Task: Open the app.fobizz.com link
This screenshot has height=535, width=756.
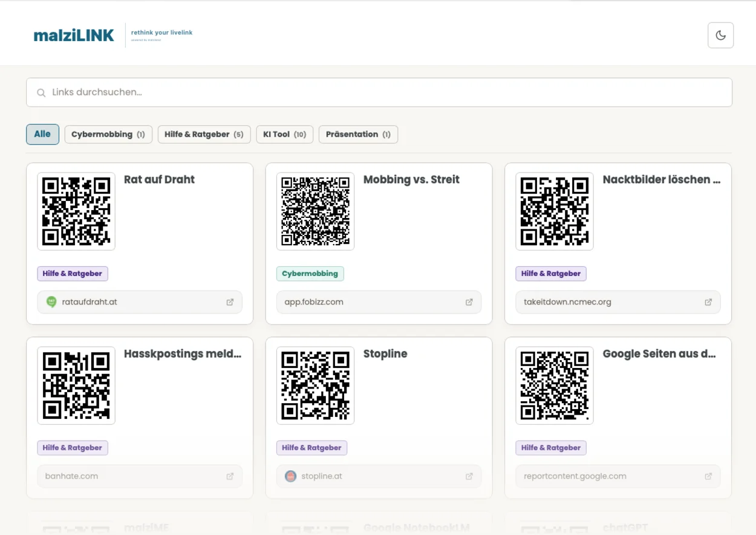Action: tap(379, 302)
